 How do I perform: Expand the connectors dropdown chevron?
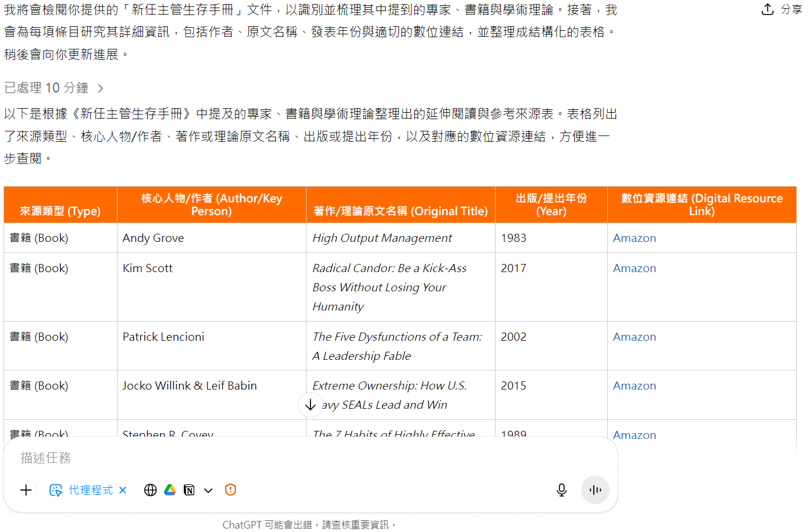(x=208, y=491)
